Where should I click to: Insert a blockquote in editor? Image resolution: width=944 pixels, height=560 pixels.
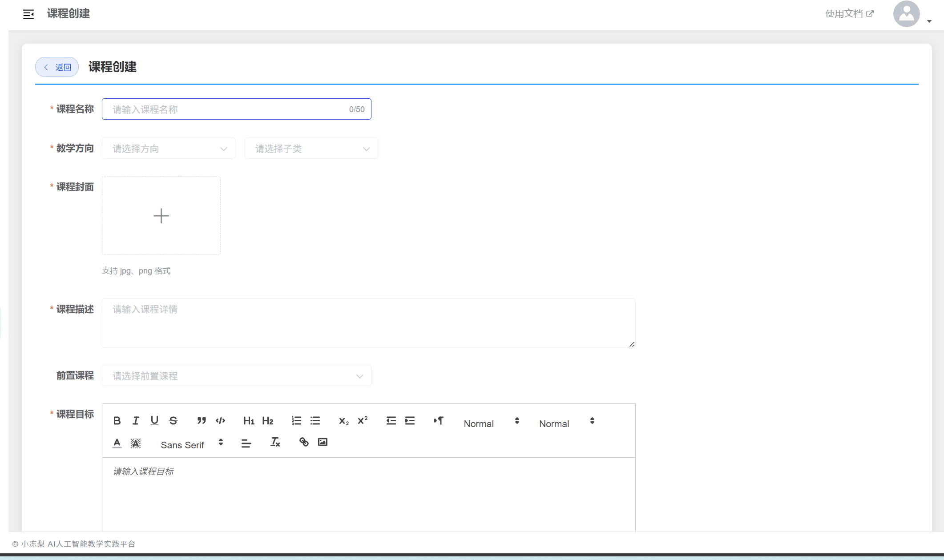202,421
